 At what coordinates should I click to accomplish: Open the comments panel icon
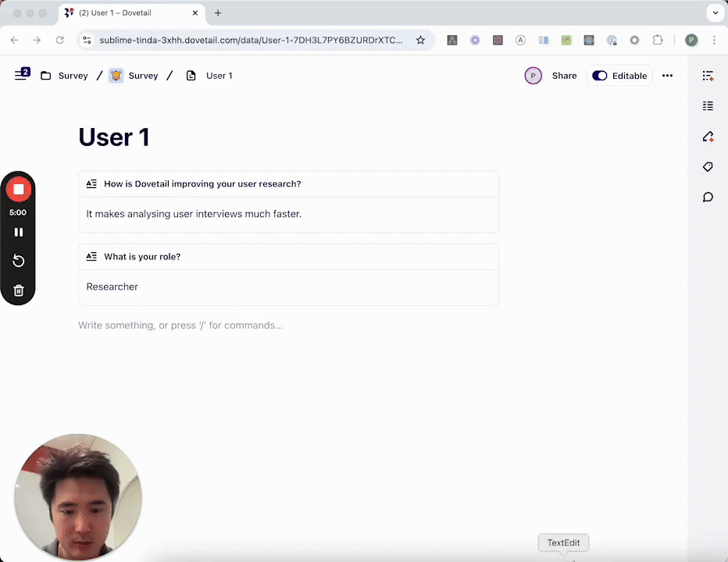[x=708, y=197]
